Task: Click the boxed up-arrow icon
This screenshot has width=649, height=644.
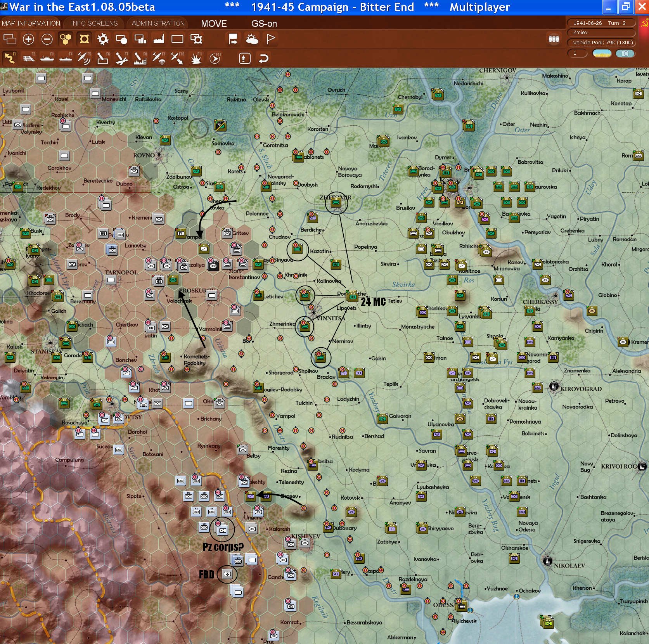Action: (244, 58)
